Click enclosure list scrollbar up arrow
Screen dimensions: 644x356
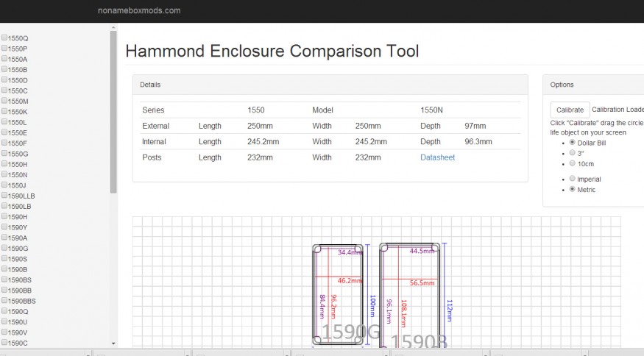pos(113,27)
